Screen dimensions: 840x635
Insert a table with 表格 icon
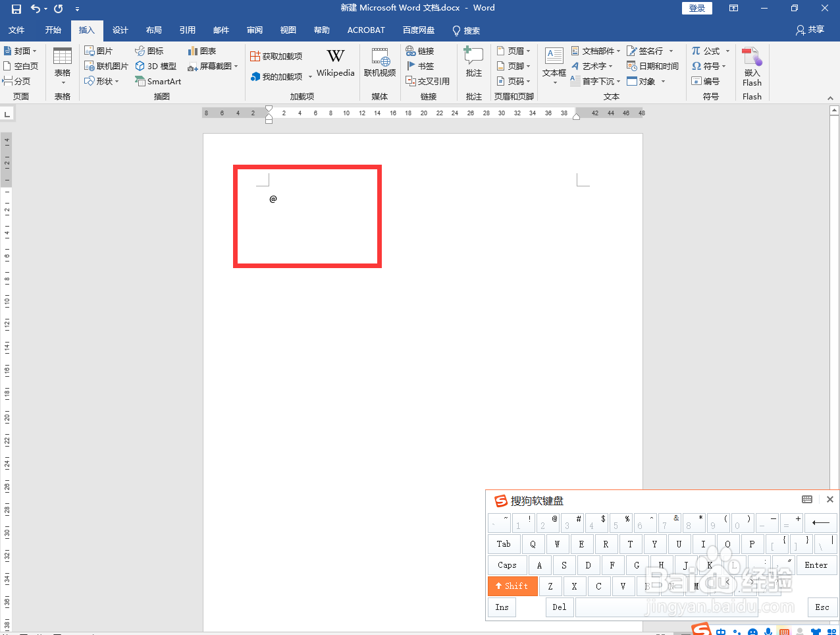click(x=63, y=66)
